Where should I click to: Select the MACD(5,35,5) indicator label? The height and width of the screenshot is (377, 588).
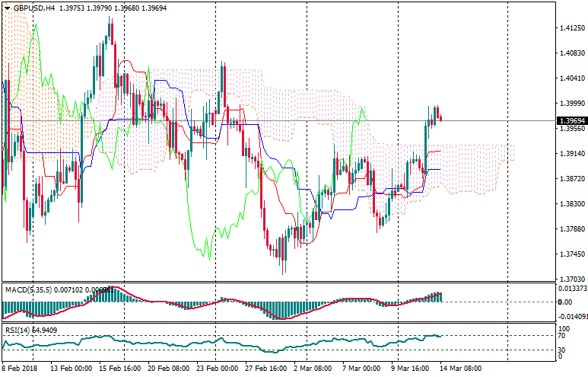(x=25, y=289)
